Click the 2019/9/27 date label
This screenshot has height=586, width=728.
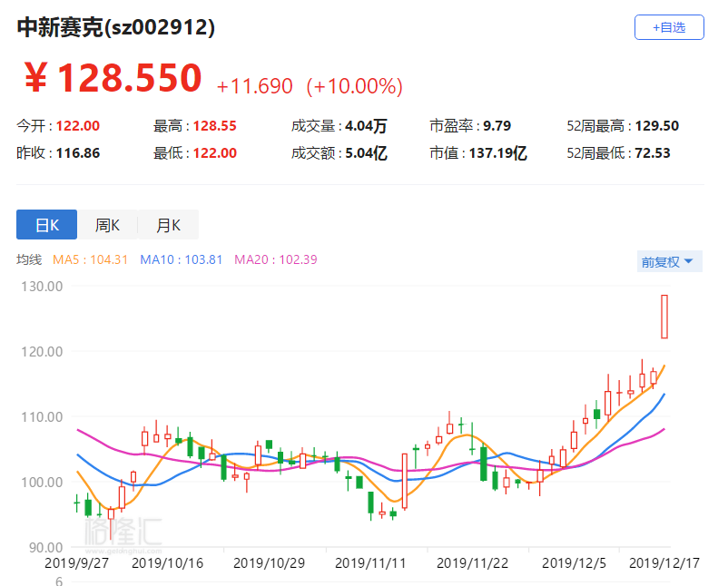coord(76,563)
